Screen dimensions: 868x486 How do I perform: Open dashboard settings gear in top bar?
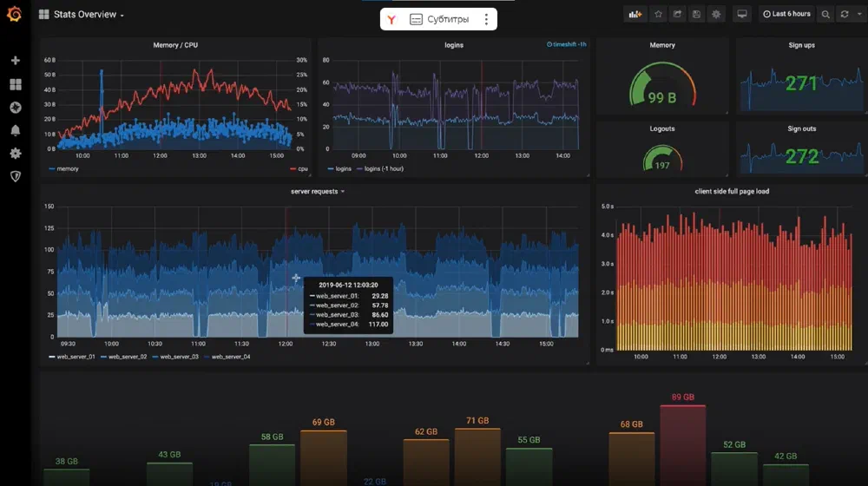(716, 15)
